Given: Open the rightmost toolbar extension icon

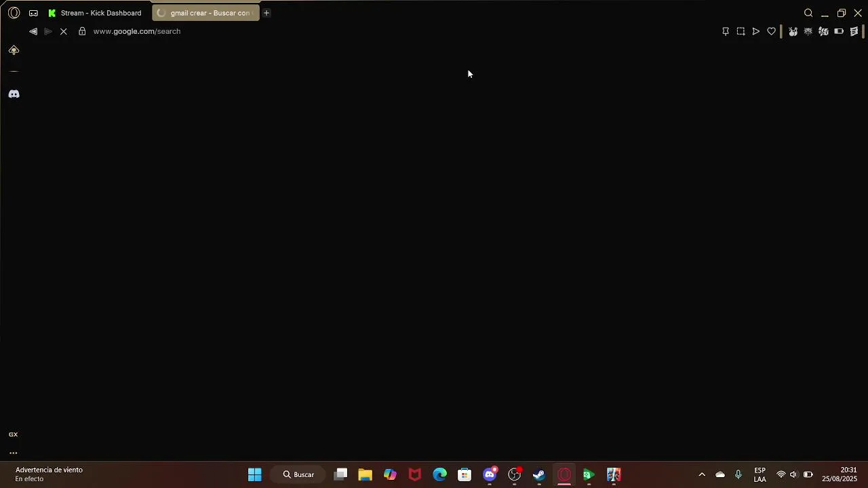Looking at the screenshot, I should coord(854,31).
